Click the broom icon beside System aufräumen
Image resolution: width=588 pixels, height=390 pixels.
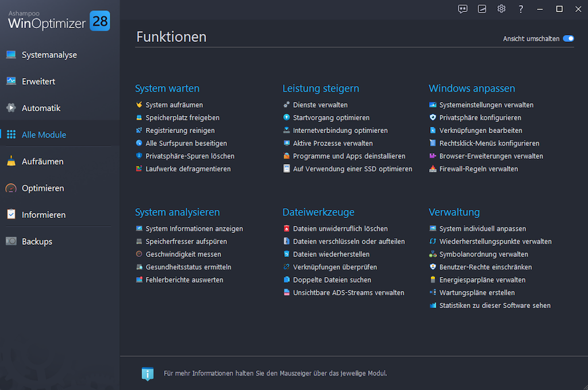pyautogui.click(x=139, y=105)
